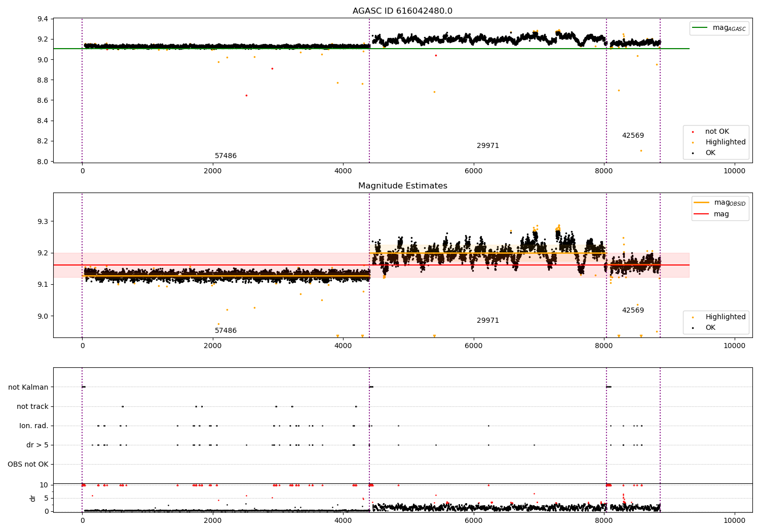The width and height of the screenshot is (760, 532).
Task: Click the 'AGASC ID 616042480.0' plot title
Action: 402,11
